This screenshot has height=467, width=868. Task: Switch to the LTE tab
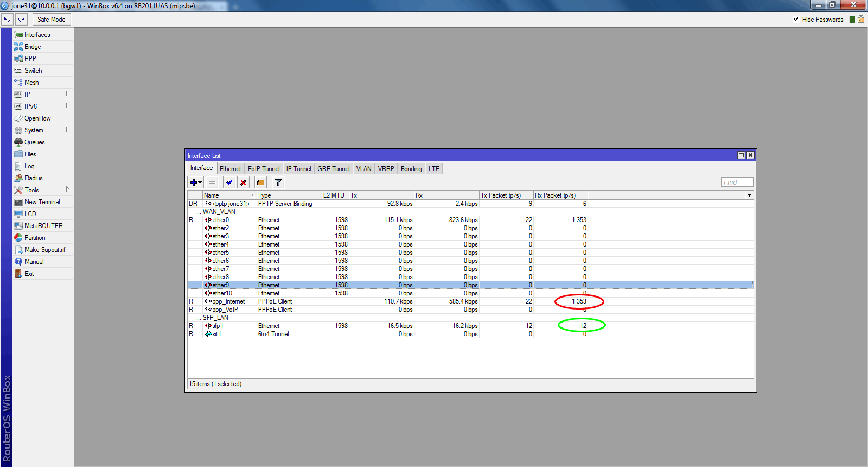point(434,169)
